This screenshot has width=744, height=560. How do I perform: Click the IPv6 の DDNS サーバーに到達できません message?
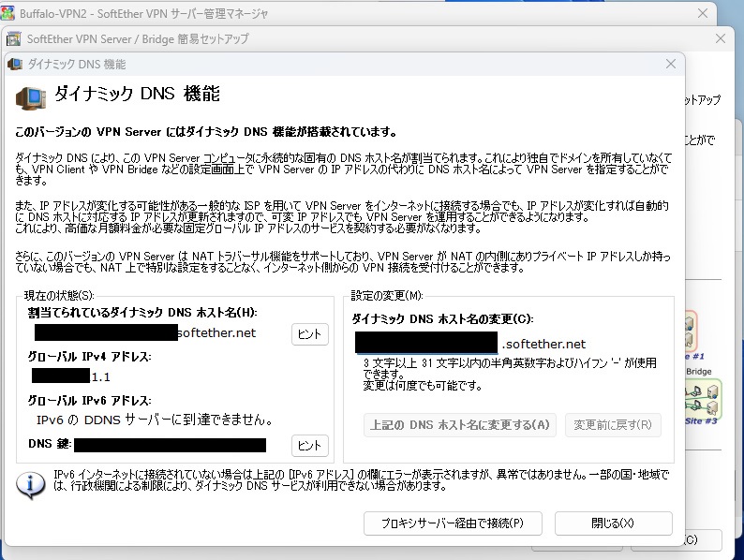coord(155,420)
